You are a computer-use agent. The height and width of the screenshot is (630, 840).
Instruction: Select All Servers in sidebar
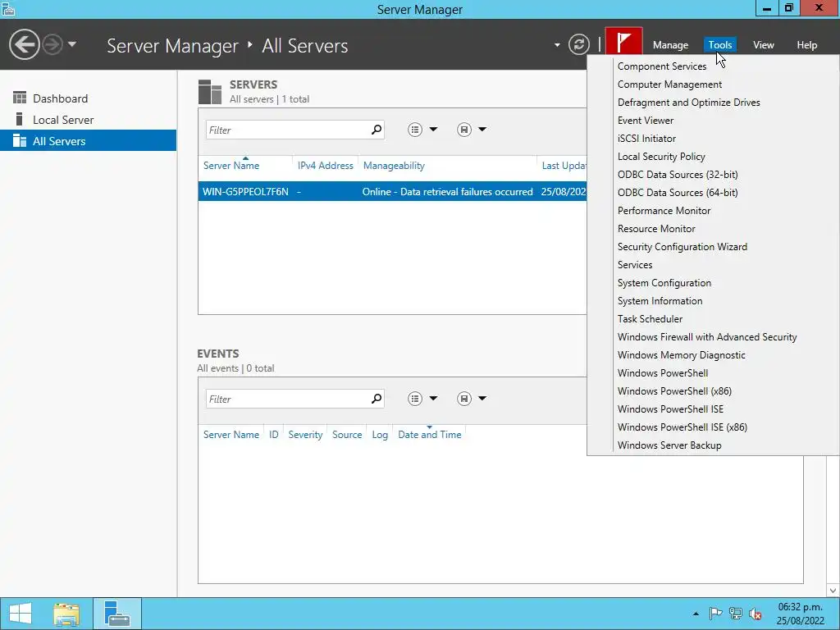[89, 141]
